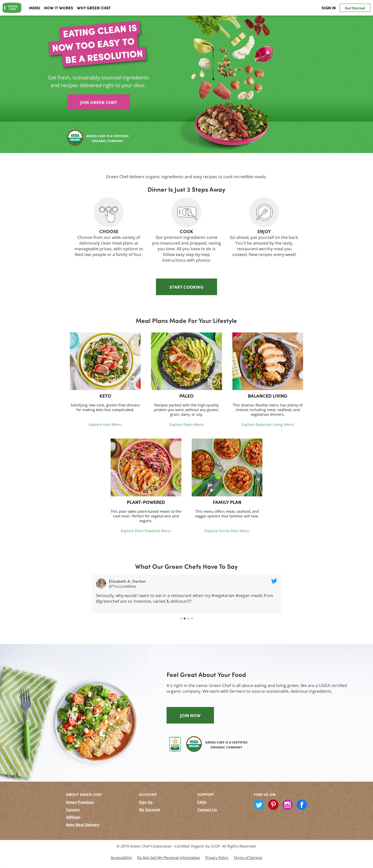
Task: Open the Menu navigation item
Action: pos(35,8)
